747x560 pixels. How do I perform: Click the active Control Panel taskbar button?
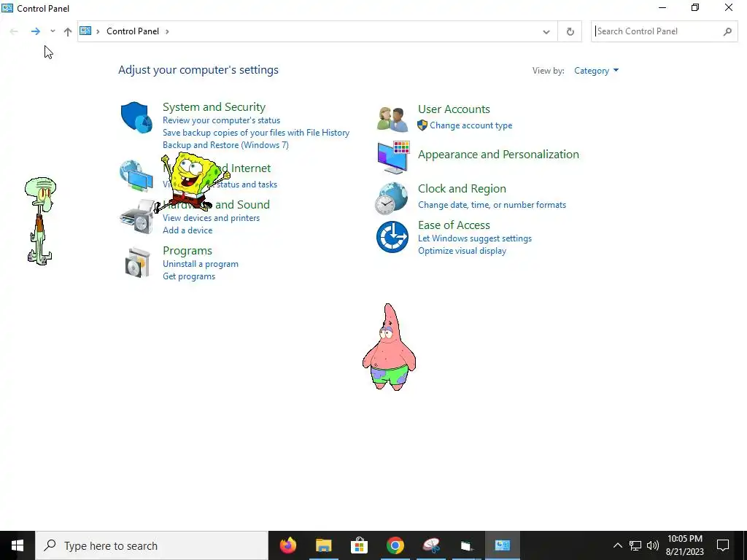pyautogui.click(x=502, y=545)
